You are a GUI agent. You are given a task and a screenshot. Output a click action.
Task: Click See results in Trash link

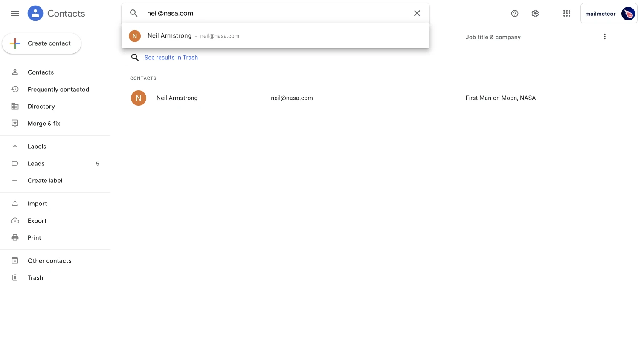coord(171,58)
